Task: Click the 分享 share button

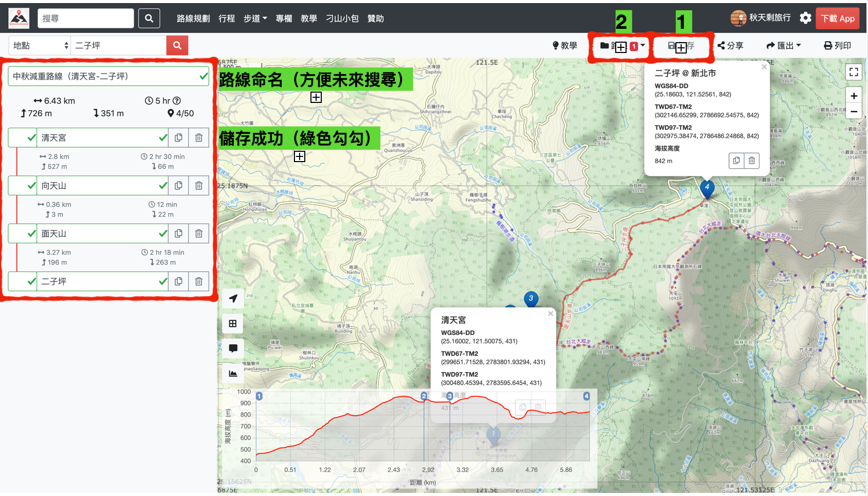Action: 730,46
